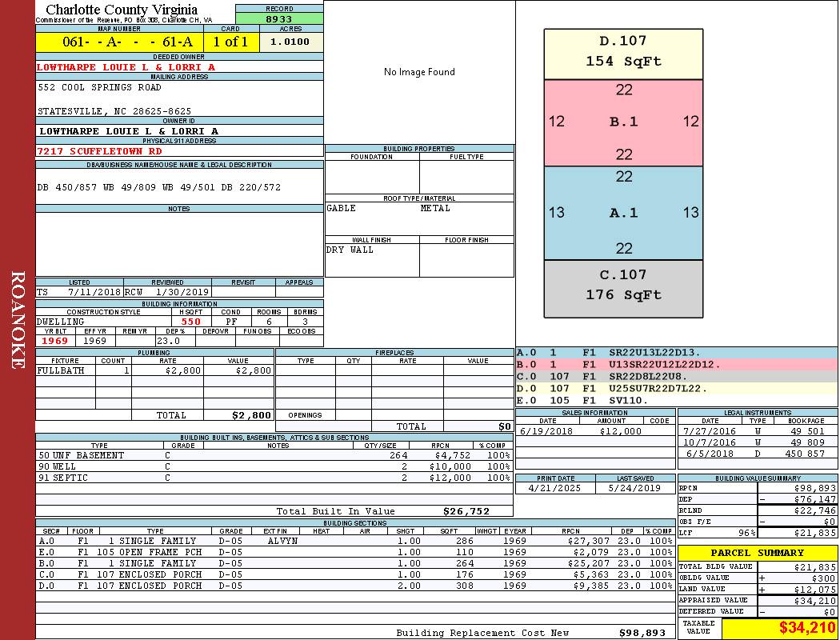Click reviewed date 1/30/2019

182,293
